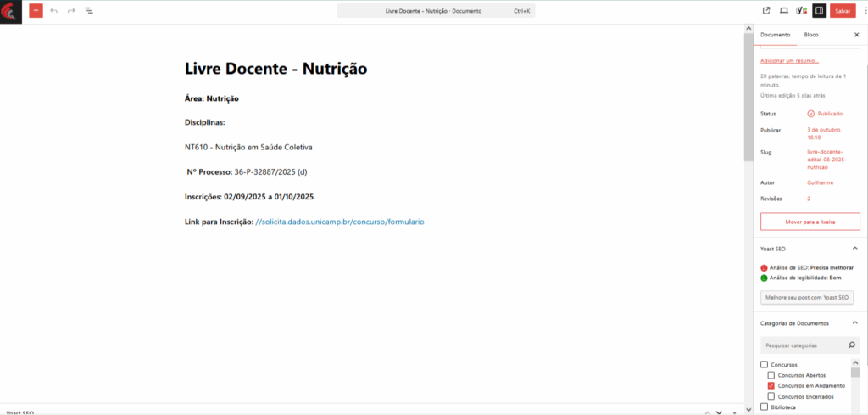Viewport: 868px width, 415px height.
Task: Check the Concursos Encerrados category
Action: pos(771,396)
